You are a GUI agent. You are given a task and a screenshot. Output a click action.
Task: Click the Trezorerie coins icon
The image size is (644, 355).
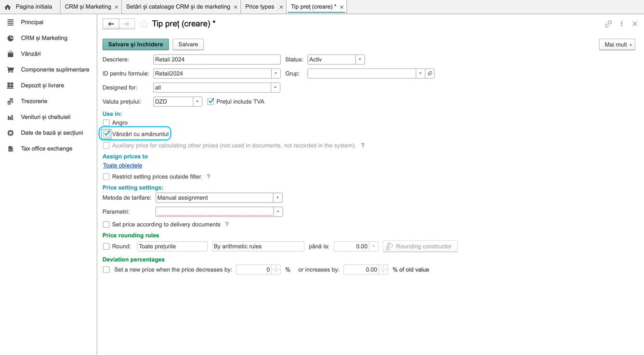[x=11, y=101]
